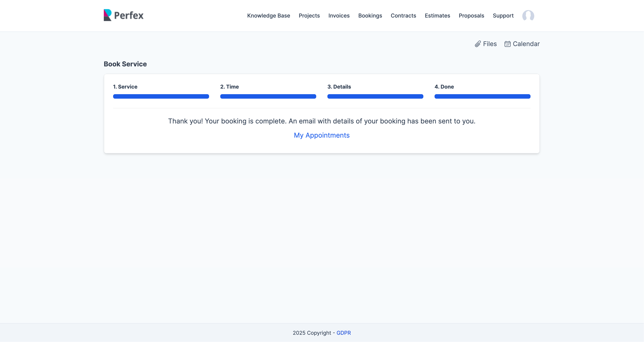
Task: Click the Perfex logo
Action: click(x=124, y=15)
